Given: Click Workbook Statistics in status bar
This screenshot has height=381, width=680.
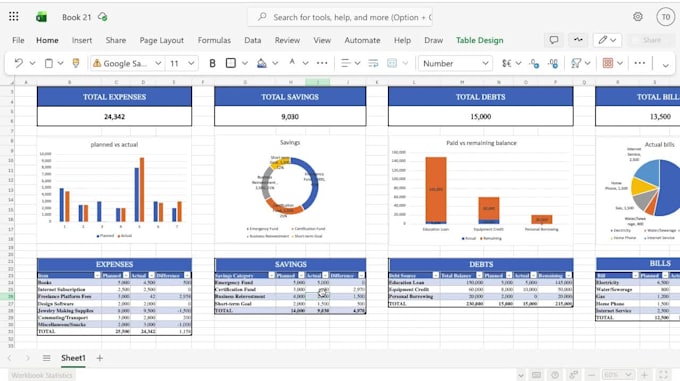Looking at the screenshot, I should (42, 375).
